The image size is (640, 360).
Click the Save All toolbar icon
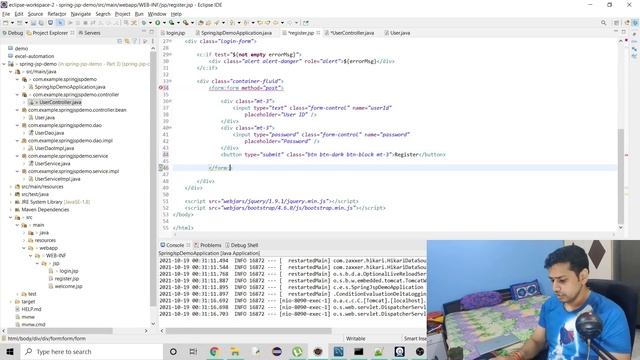point(41,23)
